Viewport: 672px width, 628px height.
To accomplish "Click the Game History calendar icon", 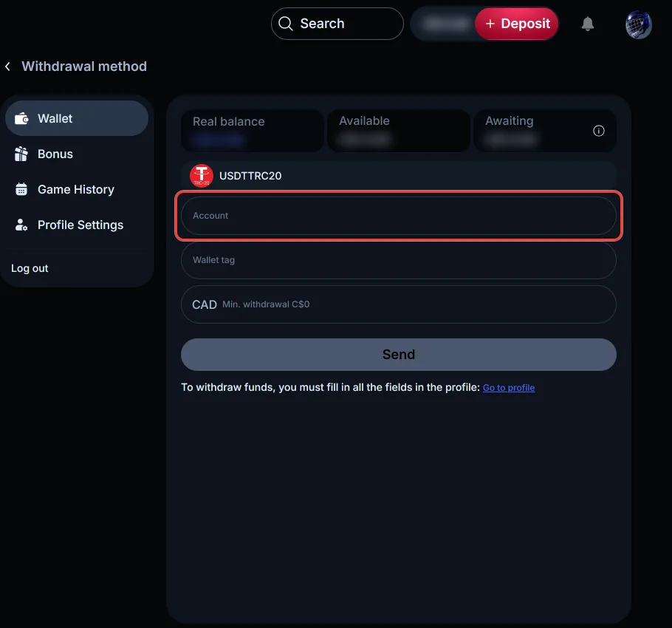I will point(21,189).
